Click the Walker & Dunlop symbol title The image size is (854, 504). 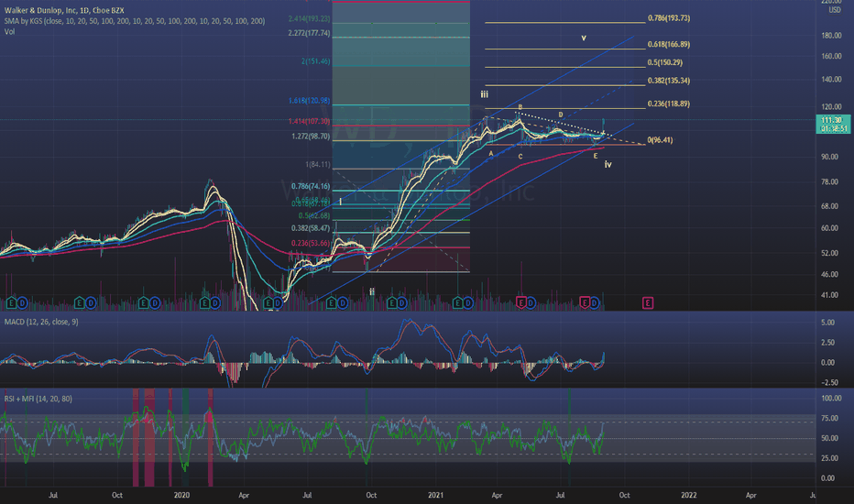click(x=64, y=10)
